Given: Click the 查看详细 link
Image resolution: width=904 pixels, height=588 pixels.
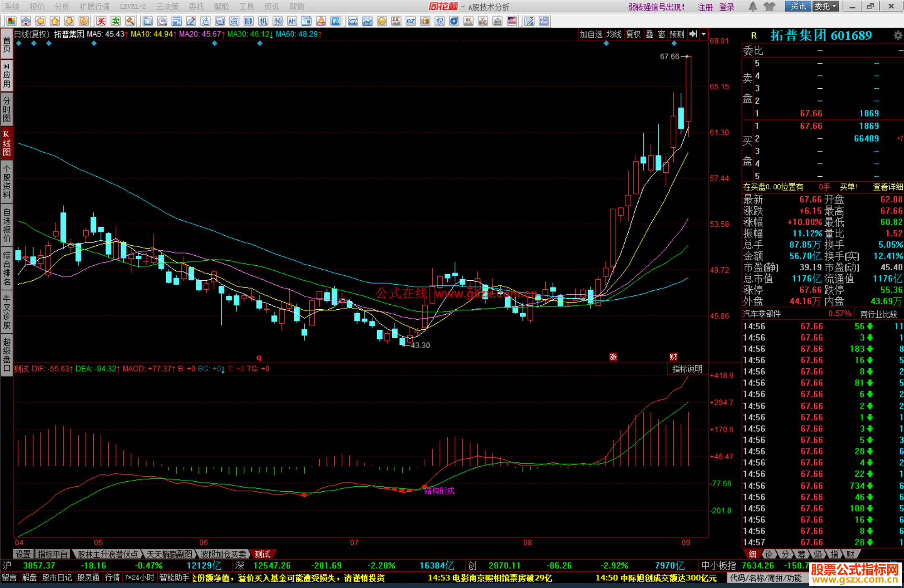Looking at the screenshot, I should (888, 187).
